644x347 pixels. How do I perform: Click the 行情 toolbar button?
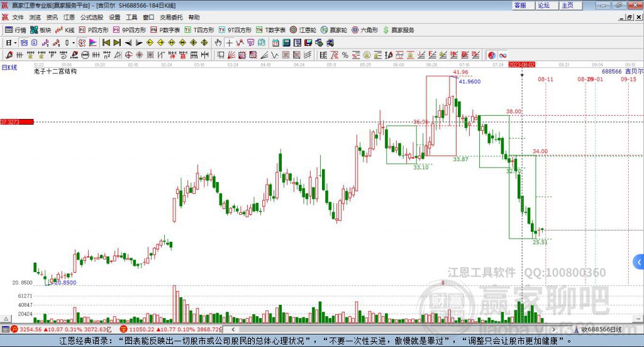pos(16,30)
